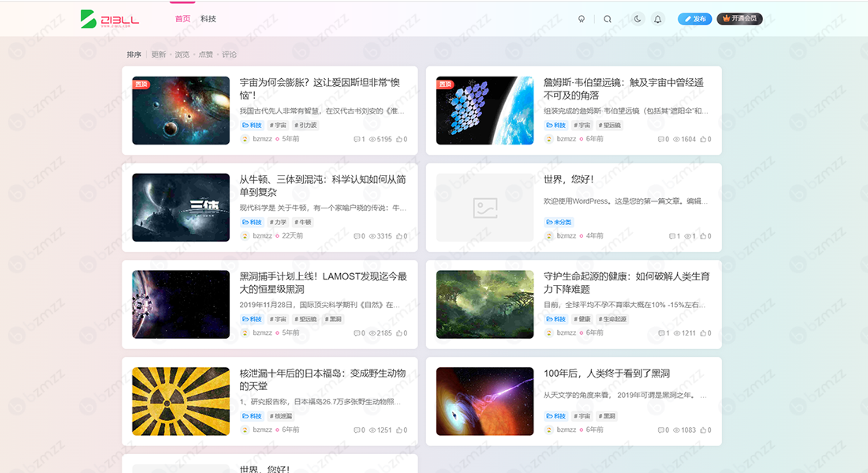Open article 100年后，人类终于看到了黑洞
Screen dimensions: 868x473
(x=607, y=374)
